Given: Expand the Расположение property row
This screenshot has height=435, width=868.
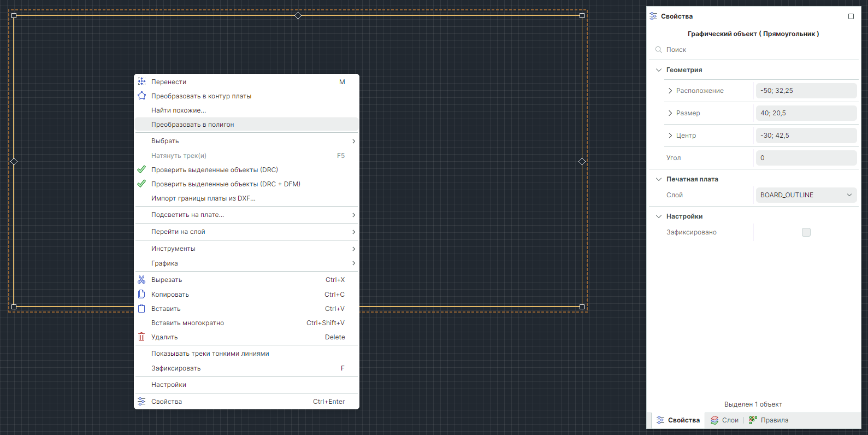Looking at the screenshot, I should tap(670, 91).
